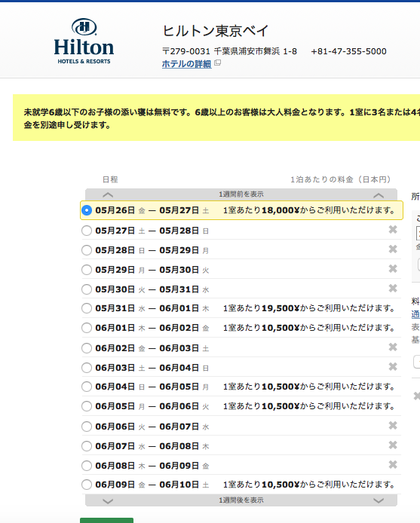Select the 06月09日 — 06月10日 radio button

(87, 485)
